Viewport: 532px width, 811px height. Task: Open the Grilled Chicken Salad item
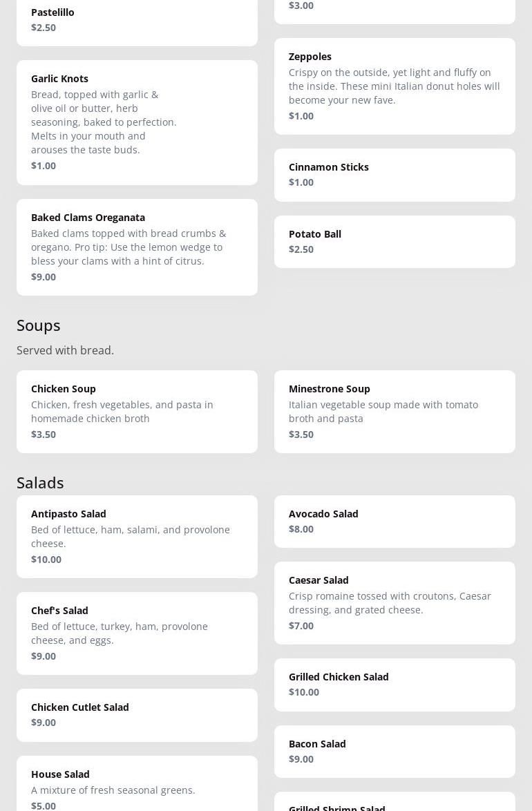(395, 685)
